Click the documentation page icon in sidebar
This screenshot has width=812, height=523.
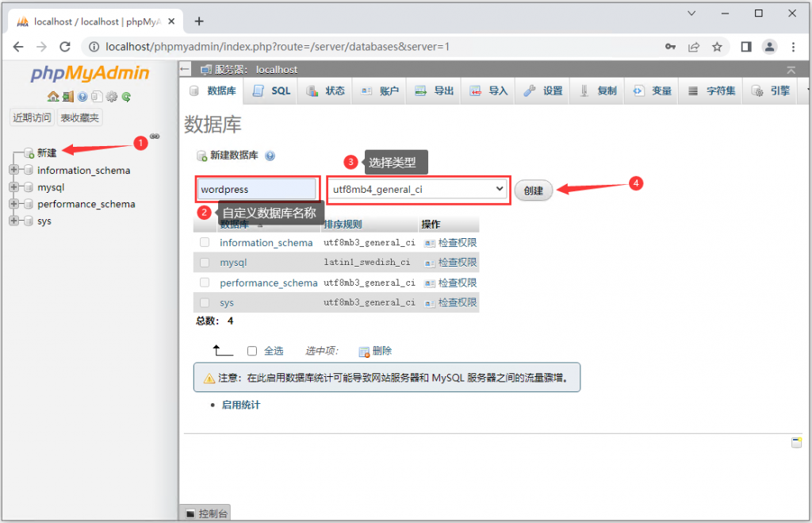[x=97, y=97]
